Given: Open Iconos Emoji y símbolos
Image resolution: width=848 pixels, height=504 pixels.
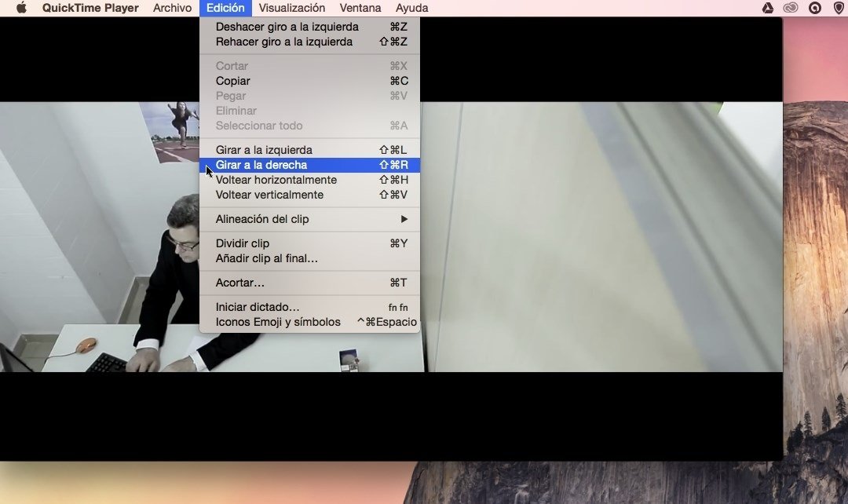Looking at the screenshot, I should [309, 323].
